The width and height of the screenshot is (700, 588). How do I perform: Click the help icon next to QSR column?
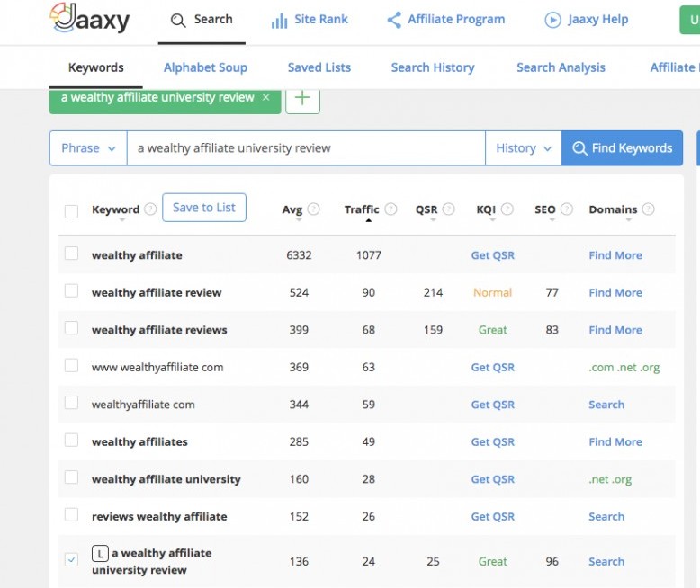pyautogui.click(x=449, y=209)
